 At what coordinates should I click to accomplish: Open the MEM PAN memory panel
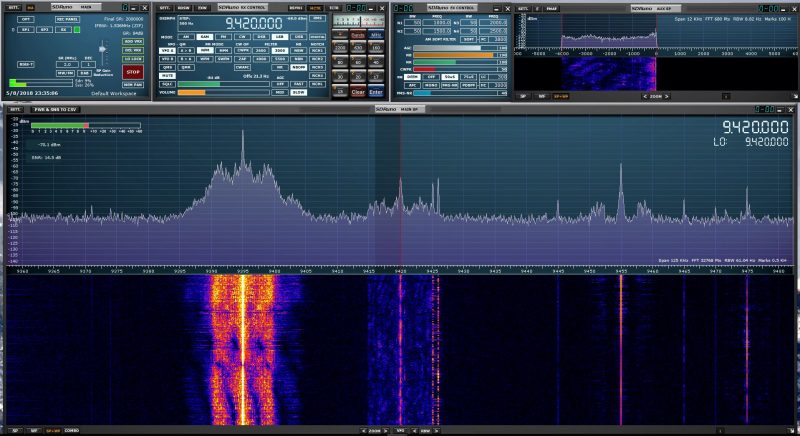coord(133,85)
